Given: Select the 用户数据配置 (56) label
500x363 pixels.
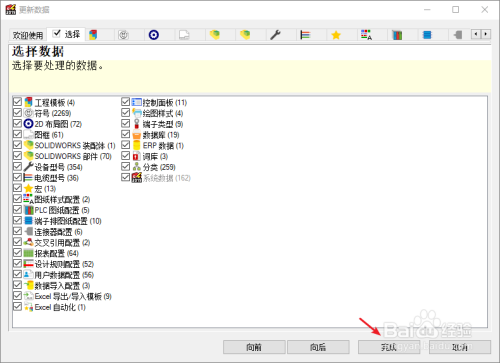Looking at the screenshot, I should coord(64,275).
